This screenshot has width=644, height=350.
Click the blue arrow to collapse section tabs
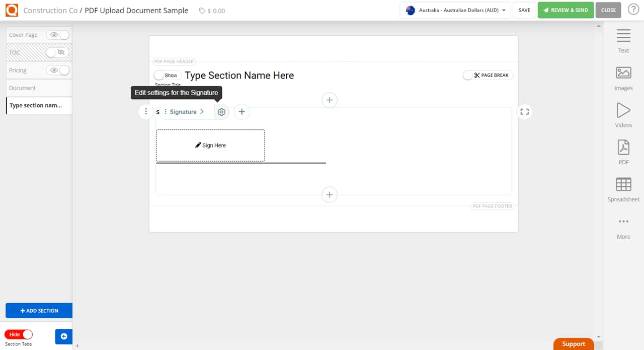click(63, 336)
